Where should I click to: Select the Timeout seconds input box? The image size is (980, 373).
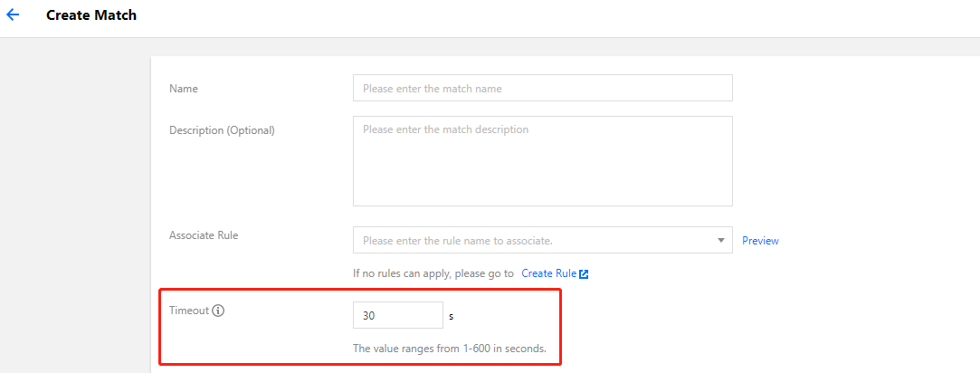pyautogui.click(x=398, y=316)
